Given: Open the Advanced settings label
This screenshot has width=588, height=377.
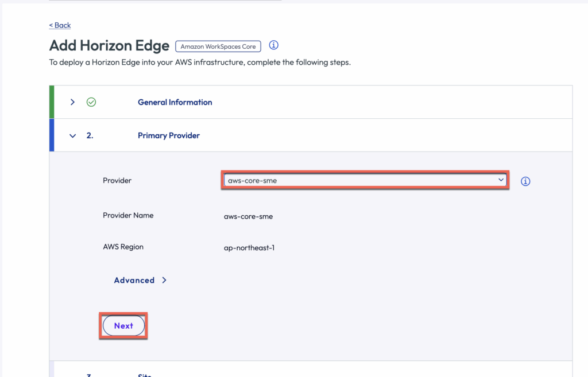Looking at the screenshot, I should [x=134, y=280].
